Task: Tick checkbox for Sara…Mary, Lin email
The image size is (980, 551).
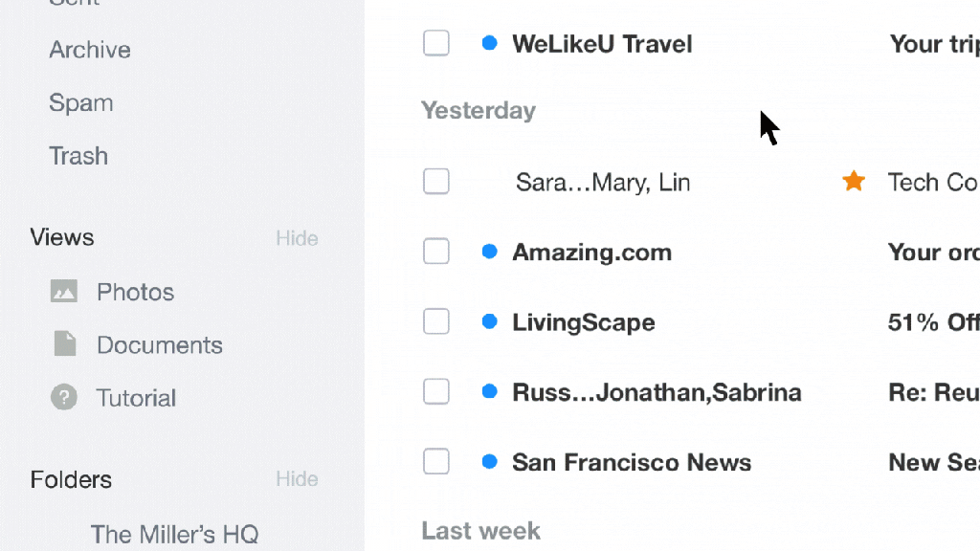Action: [x=436, y=181]
